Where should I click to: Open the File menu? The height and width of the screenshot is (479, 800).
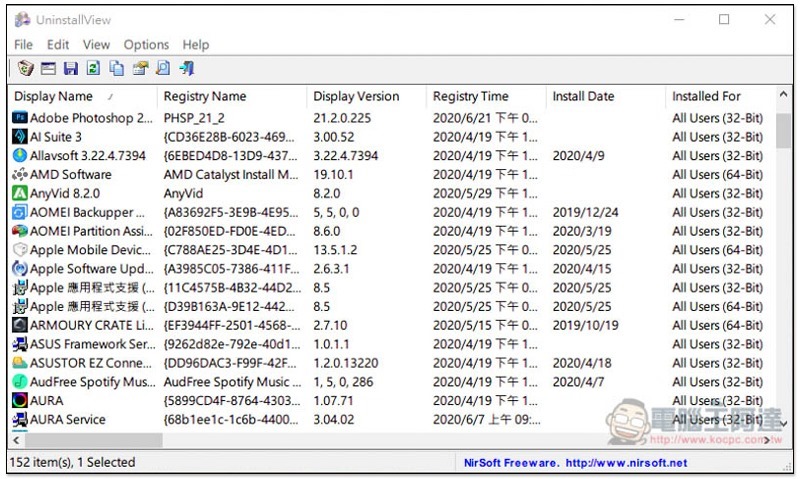coord(23,45)
